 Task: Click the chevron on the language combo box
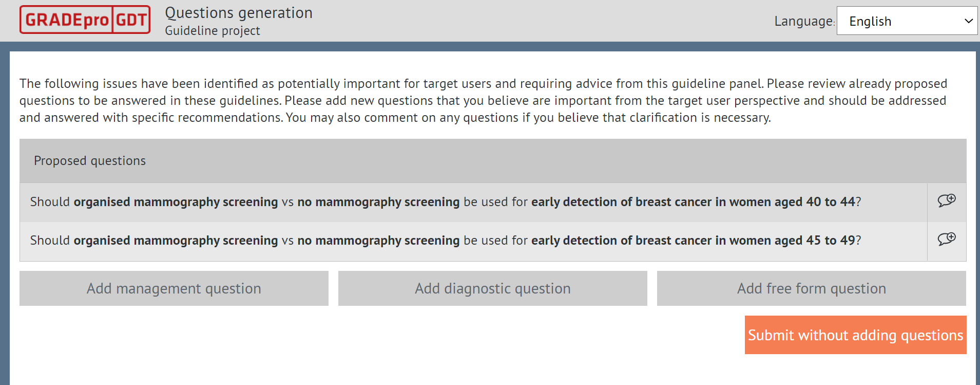pos(969,21)
